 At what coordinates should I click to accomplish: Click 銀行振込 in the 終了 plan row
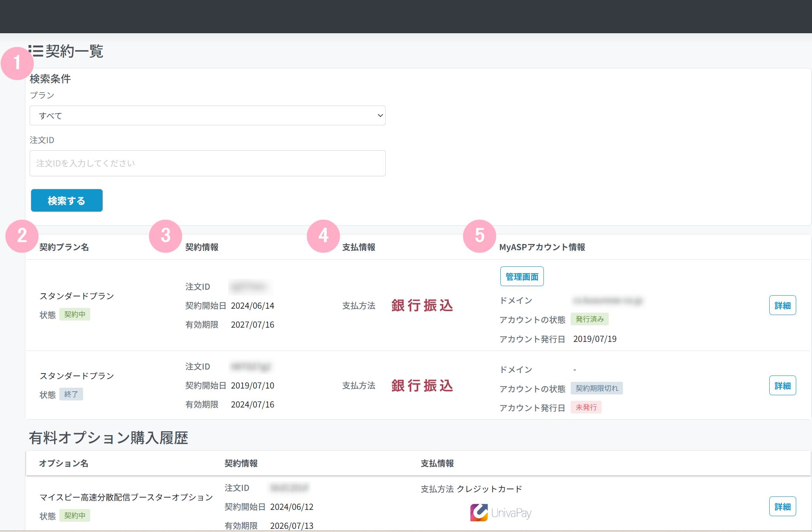[422, 385]
